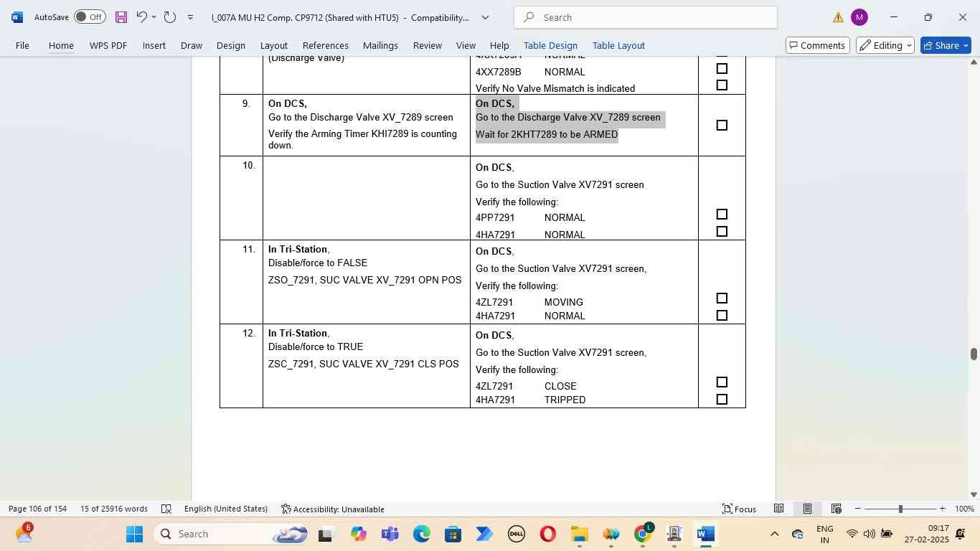Screen dimensions: 980x551
Task: Open the Table Layout tab
Action: (618, 45)
